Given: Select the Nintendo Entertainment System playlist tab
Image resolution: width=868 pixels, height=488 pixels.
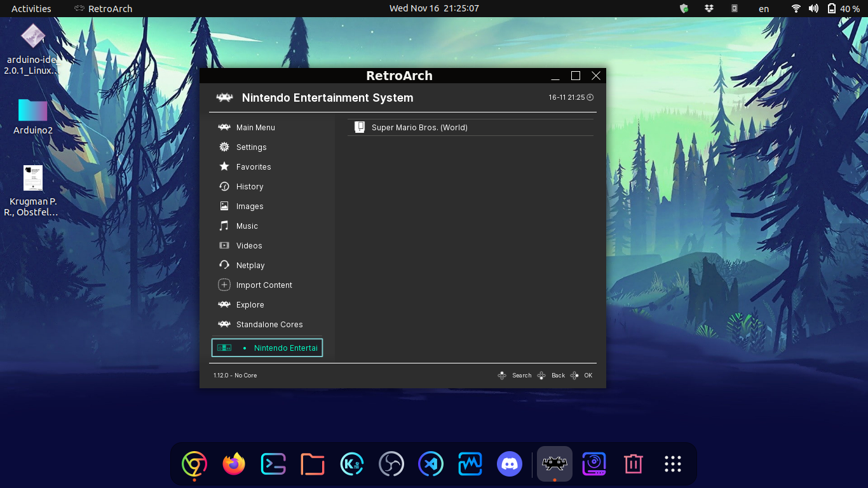Looking at the screenshot, I should pyautogui.click(x=267, y=348).
